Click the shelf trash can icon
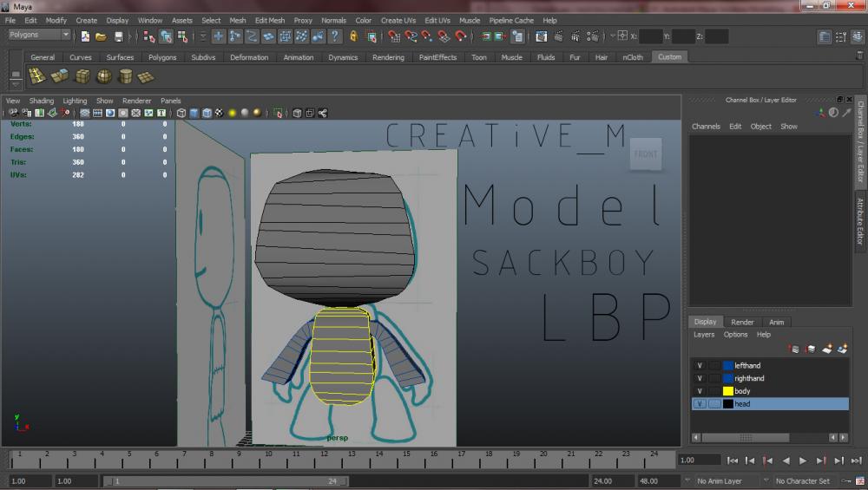The height and width of the screenshot is (490, 868). pyautogui.click(x=859, y=56)
